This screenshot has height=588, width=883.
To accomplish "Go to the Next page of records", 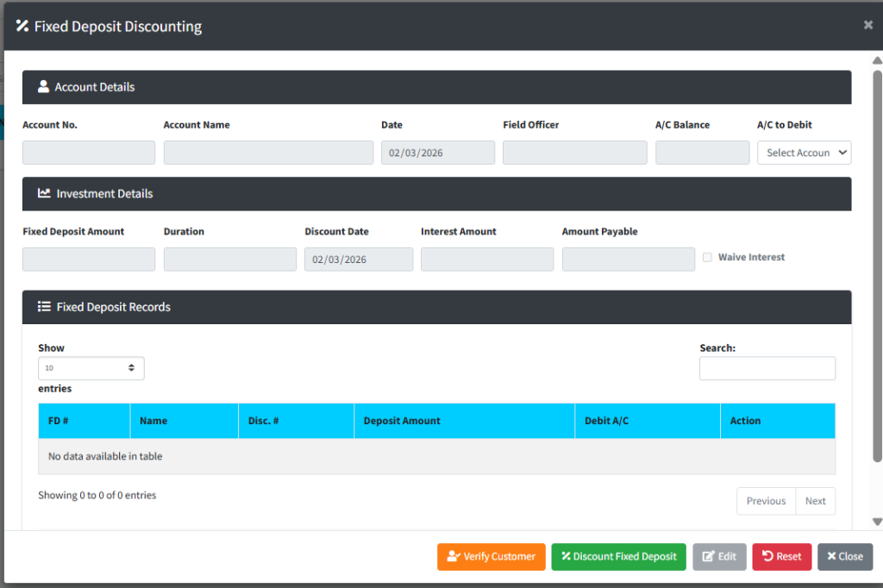I will tap(815, 501).
